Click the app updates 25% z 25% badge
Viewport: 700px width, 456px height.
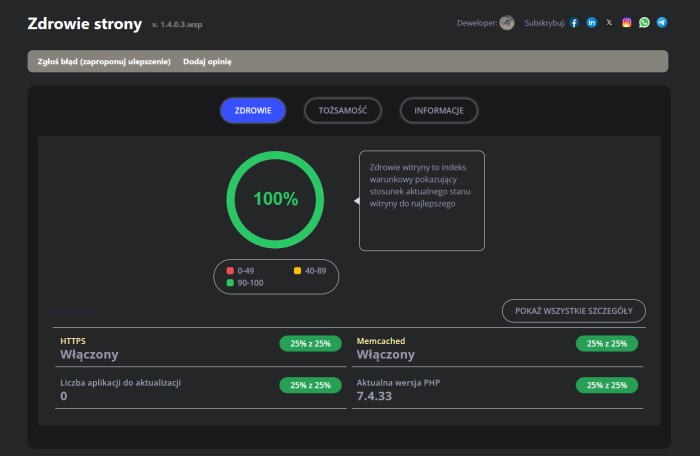click(310, 385)
